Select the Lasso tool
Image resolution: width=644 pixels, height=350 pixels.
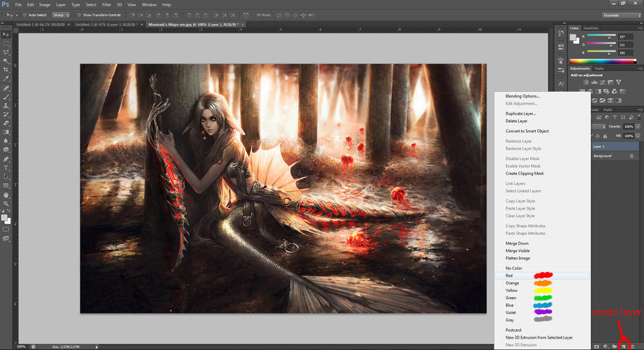point(6,52)
